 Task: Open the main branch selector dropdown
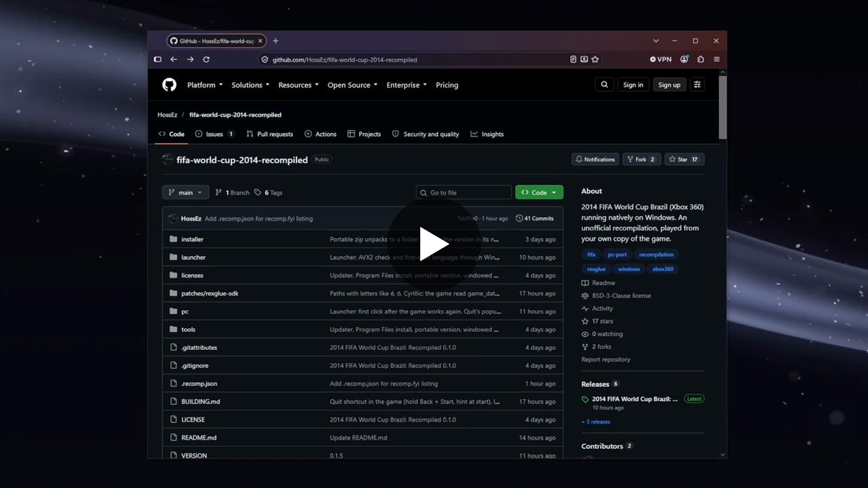(x=186, y=192)
